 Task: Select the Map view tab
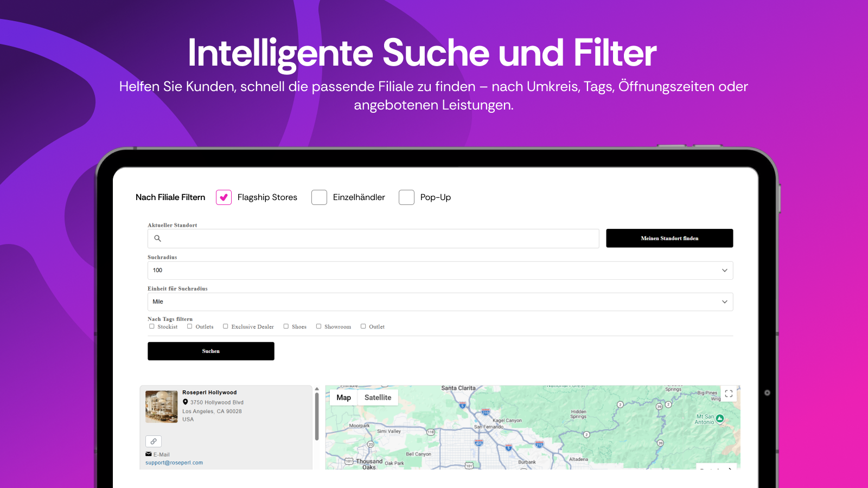point(343,397)
